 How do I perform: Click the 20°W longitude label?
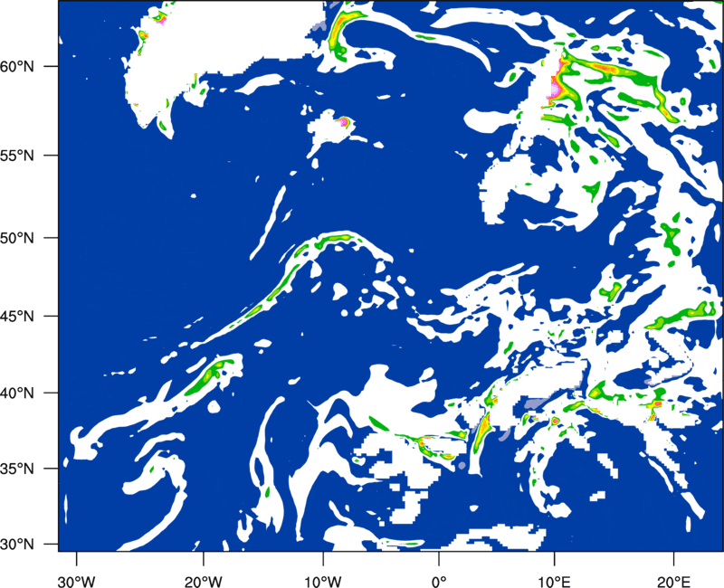pos(204,581)
